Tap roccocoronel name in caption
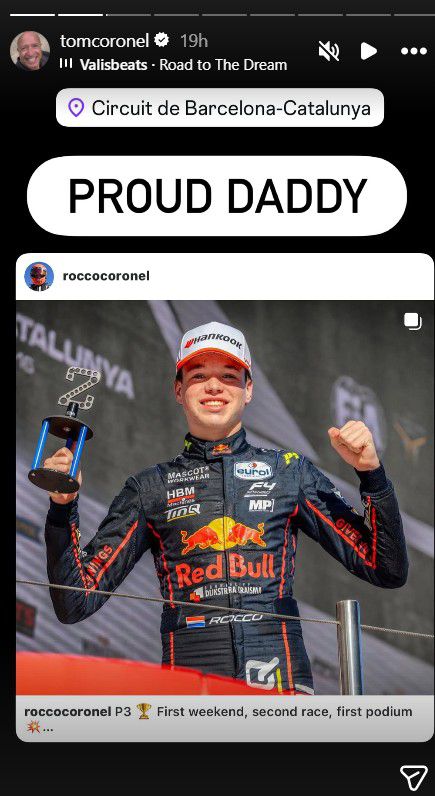The width and height of the screenshot is (435, 796). click(66, 712)
